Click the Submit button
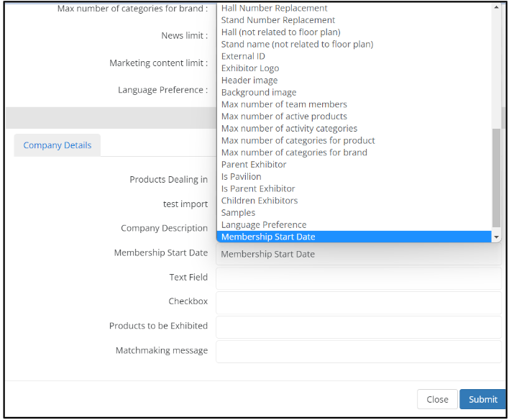This screenshot has width=509, height=420. 482,399
